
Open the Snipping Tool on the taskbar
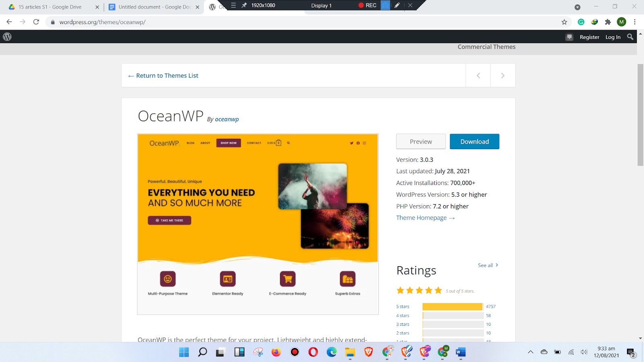258,352
